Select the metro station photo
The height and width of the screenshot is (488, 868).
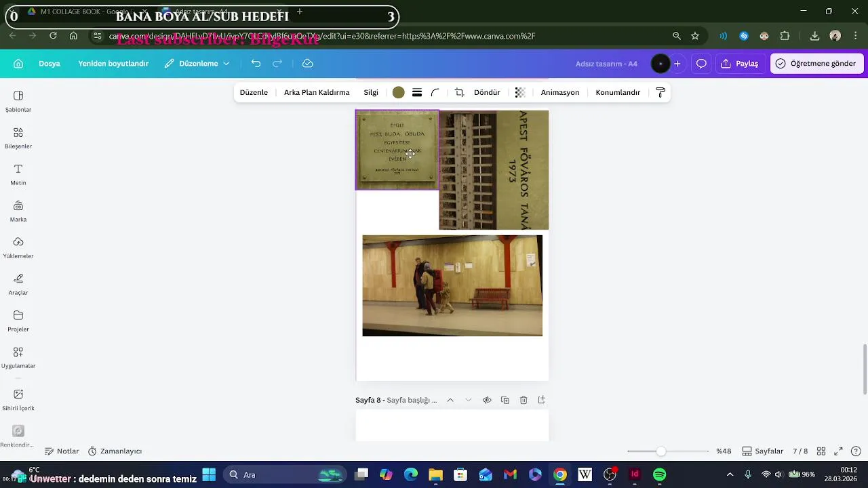pyautogui.click(x=452, y=285)
